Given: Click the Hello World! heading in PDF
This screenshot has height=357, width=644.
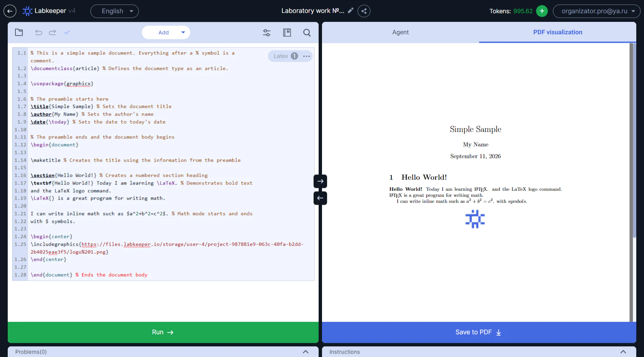Looking at the screenshot, I should coord(424,177).
